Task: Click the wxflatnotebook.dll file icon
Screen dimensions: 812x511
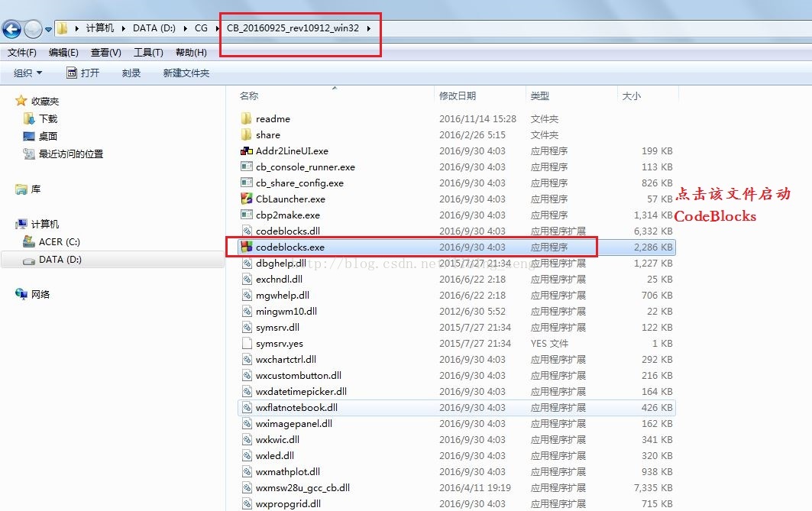Action: tap(247, 407)
